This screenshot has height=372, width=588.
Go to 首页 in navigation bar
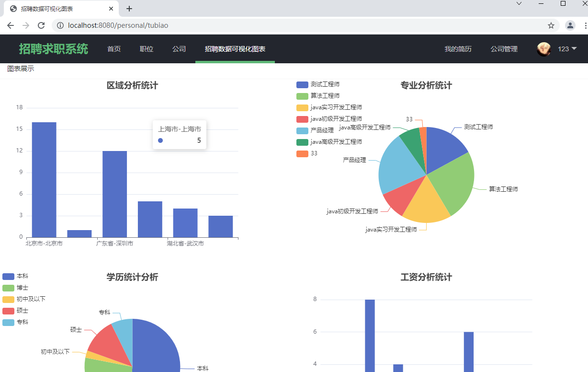(114, 49)
